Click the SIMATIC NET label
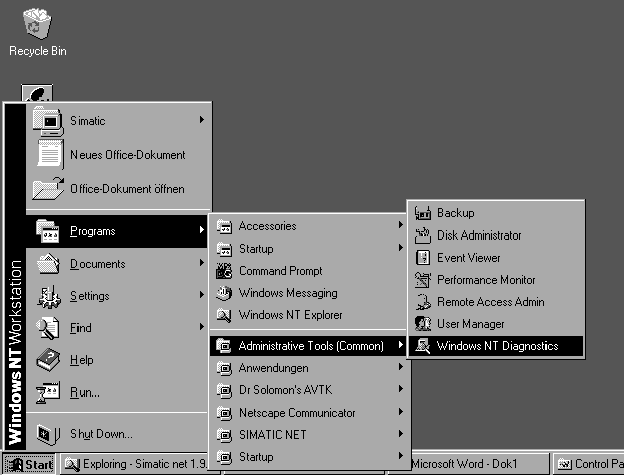This screenshot has height=475, width=624. click(x=273, y=435)
